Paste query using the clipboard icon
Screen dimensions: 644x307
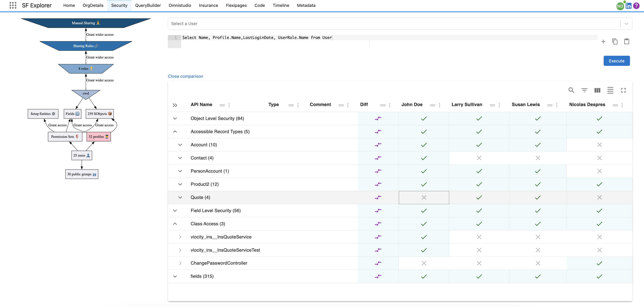tap(627, 41)
